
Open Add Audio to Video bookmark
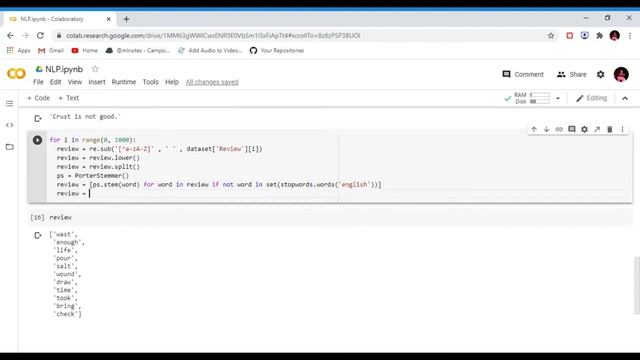(210, 51)
